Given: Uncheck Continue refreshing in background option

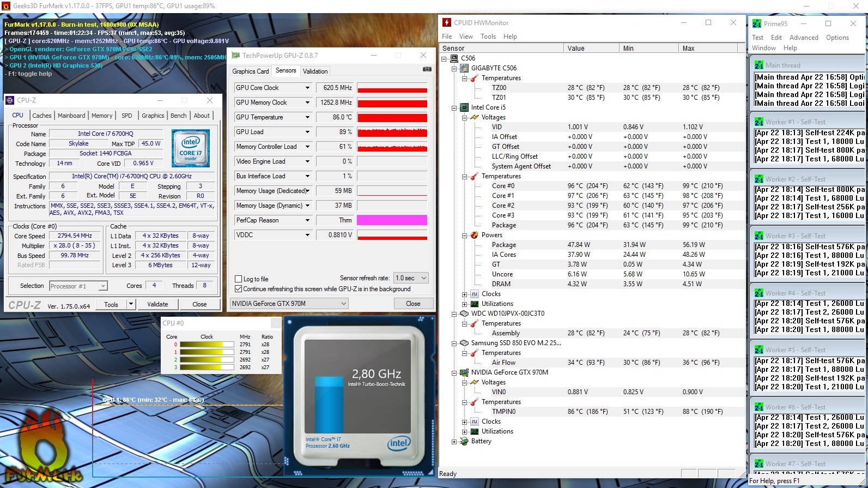Looking at the screenshot, I should tap(238, 289).
